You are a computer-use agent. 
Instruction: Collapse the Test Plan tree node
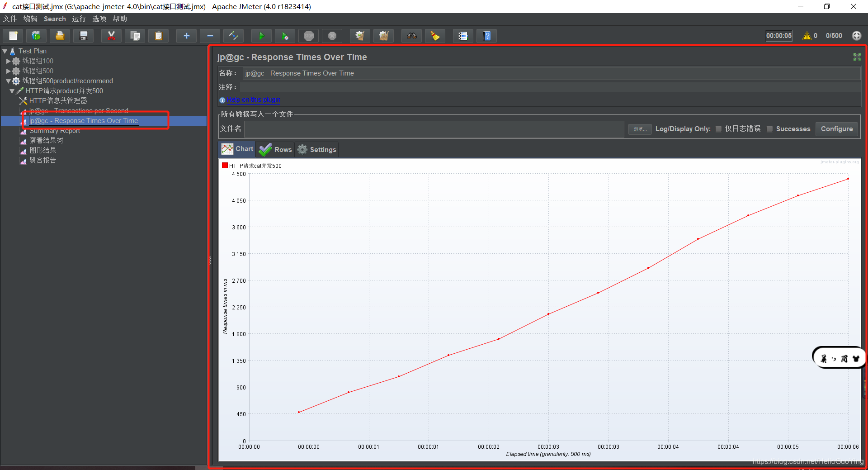click(x=5, y=51)
